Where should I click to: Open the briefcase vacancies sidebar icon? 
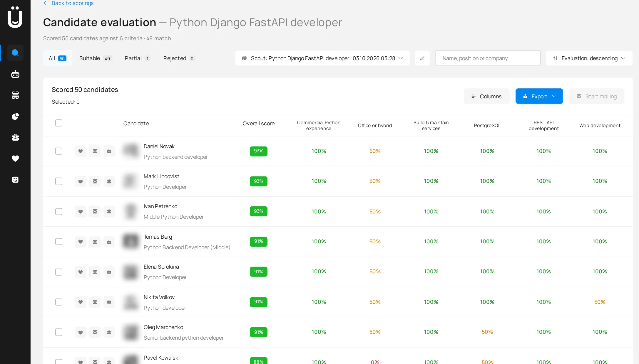(x=15, y=137)
